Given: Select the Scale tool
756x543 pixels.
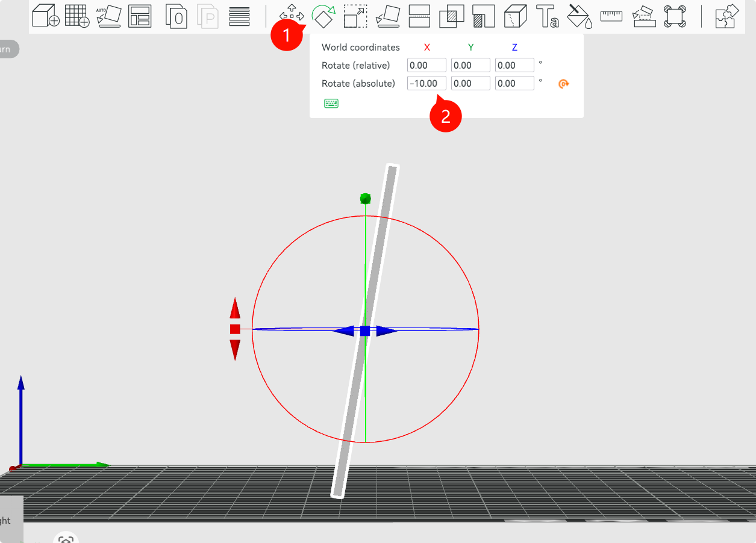Looking at the screenshot, I should (x=355, y=16).
